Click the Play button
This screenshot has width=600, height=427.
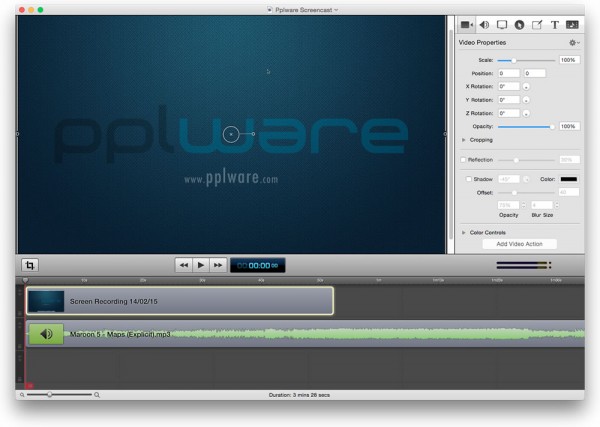click(201, 265)
